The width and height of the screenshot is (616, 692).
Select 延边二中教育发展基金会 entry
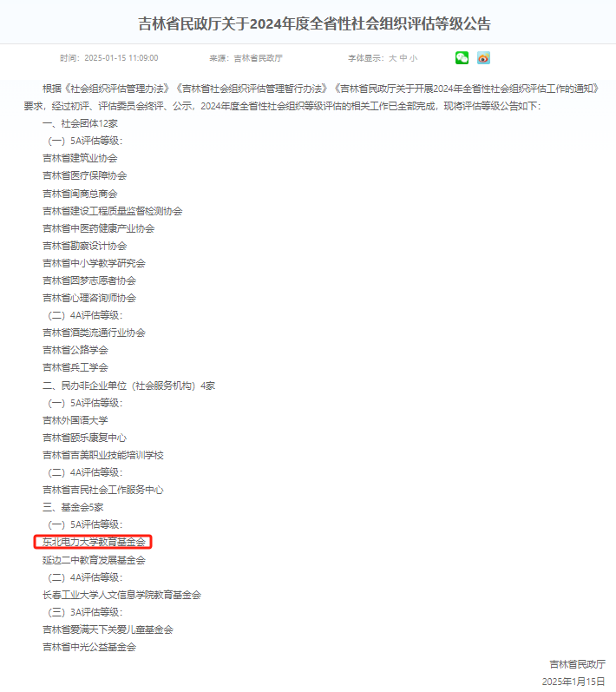[x=94, y=560]
